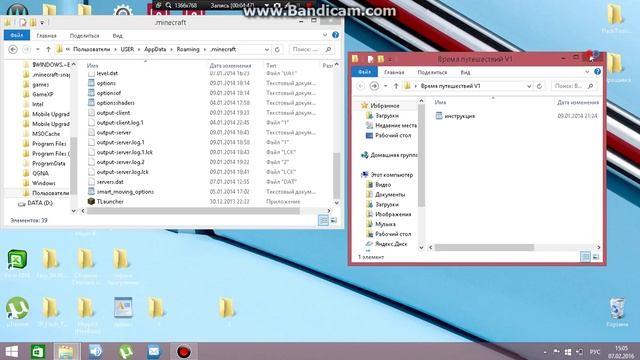Switch to details view in Время путешествий window
The width and height of the screenshot is (640, 360).
[x=585, y=257]
